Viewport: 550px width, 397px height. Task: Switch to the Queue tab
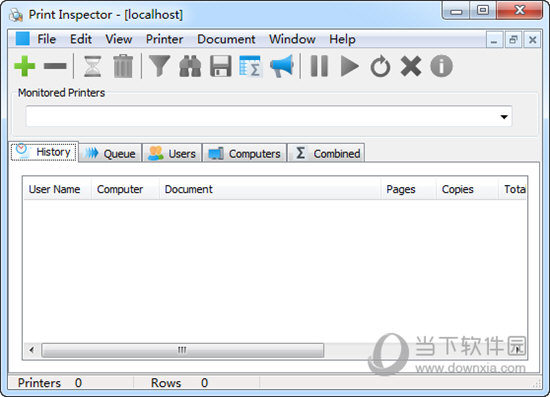pos(110,153)
